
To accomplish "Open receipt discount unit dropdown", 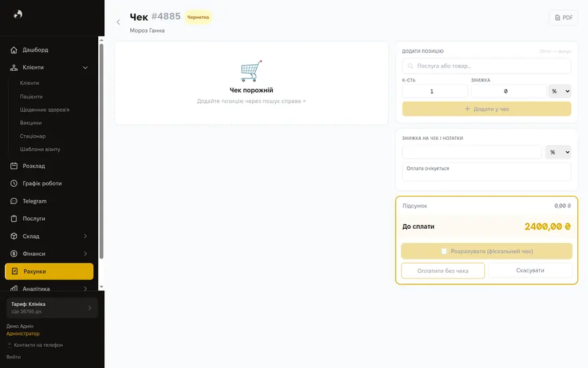I will click(558, 152).
